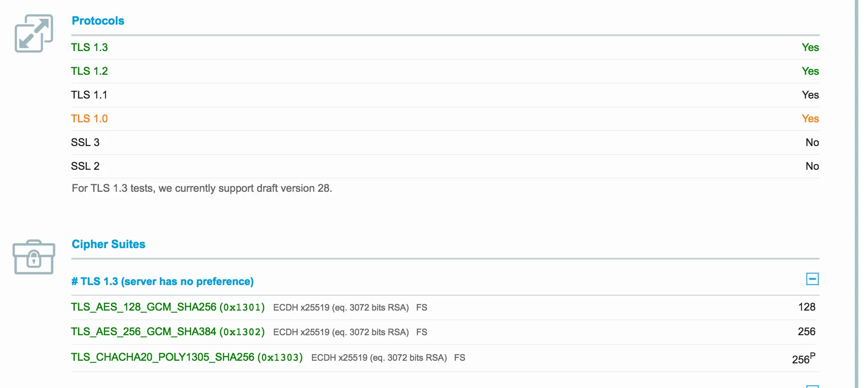Click the No value for SSL 3
This screenshot has width=868, height=388.
tap(812, 143)
